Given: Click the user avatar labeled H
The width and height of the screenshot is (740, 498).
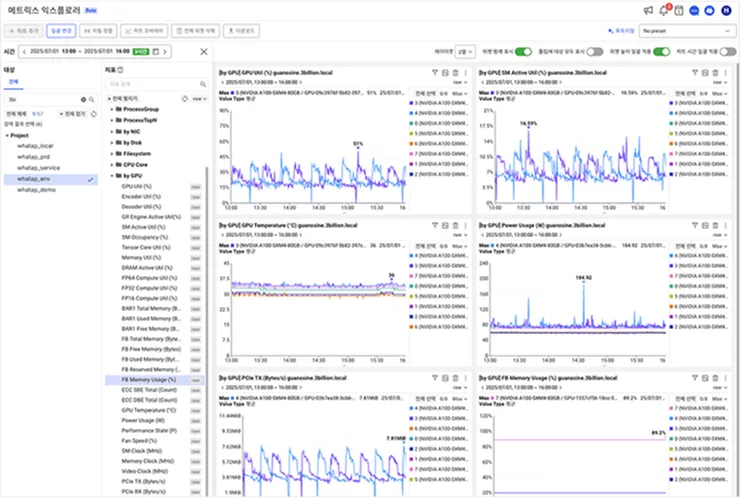Looking at the screenshot, I should click(x=726, y=10).
